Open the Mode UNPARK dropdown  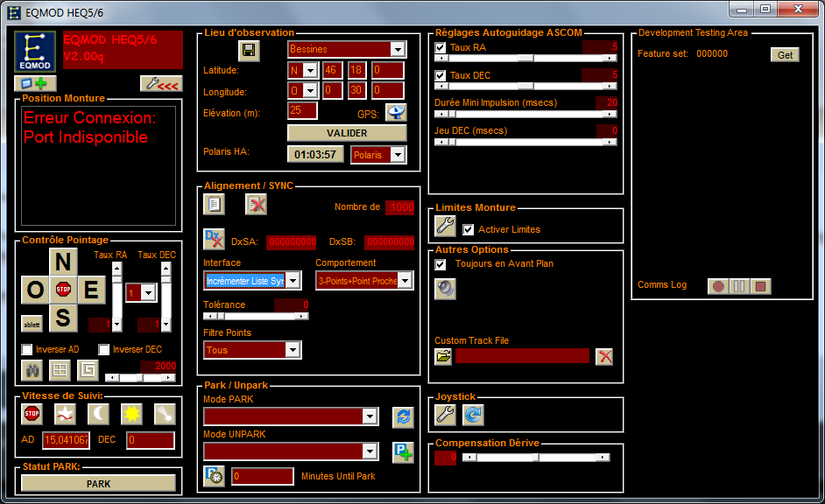pos(370,451)
